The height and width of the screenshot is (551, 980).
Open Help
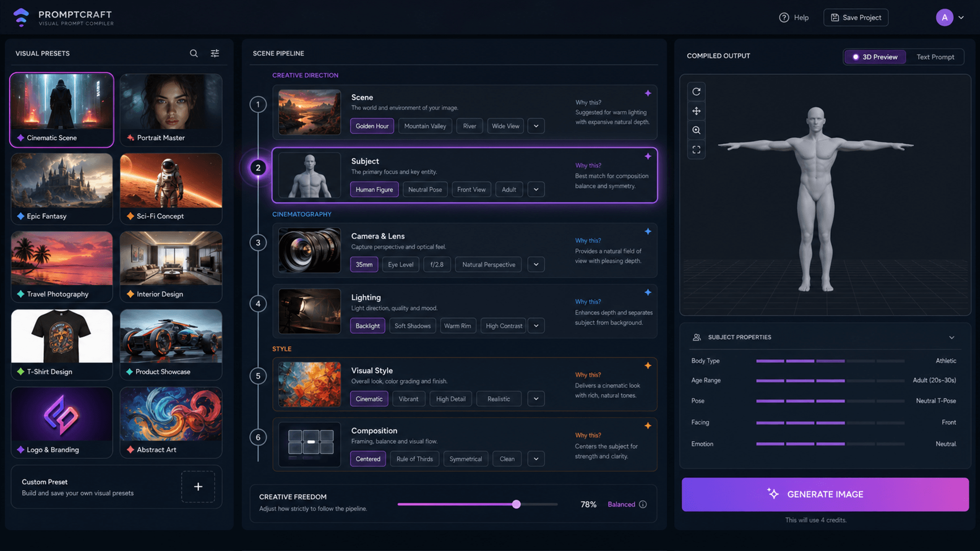click(794, 18)
